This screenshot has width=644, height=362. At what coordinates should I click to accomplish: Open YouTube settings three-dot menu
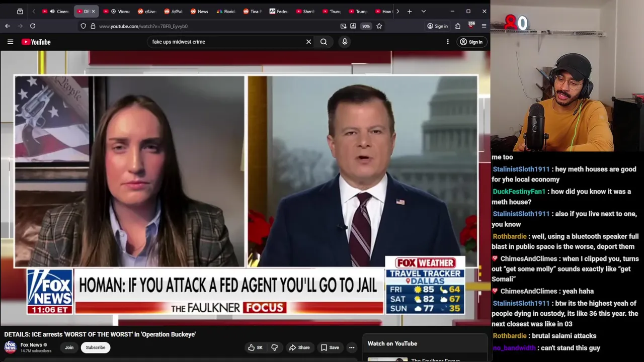click(448, 42)
